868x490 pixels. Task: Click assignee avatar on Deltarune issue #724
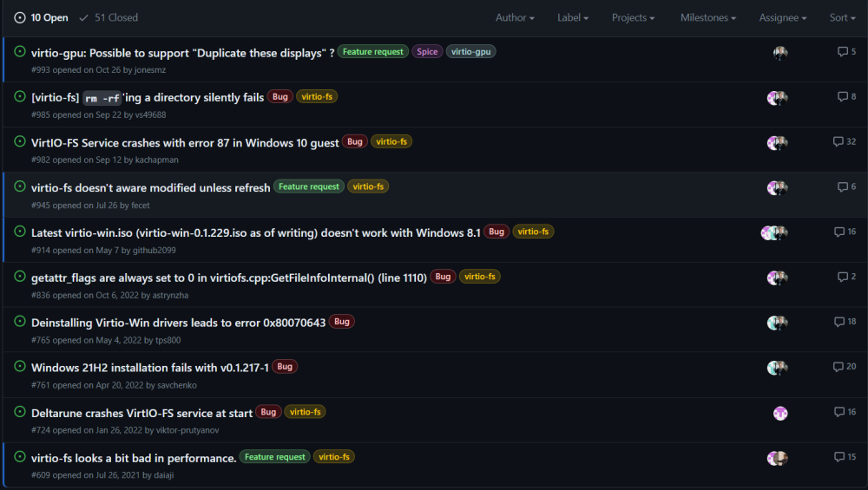(x=780, y=413)
